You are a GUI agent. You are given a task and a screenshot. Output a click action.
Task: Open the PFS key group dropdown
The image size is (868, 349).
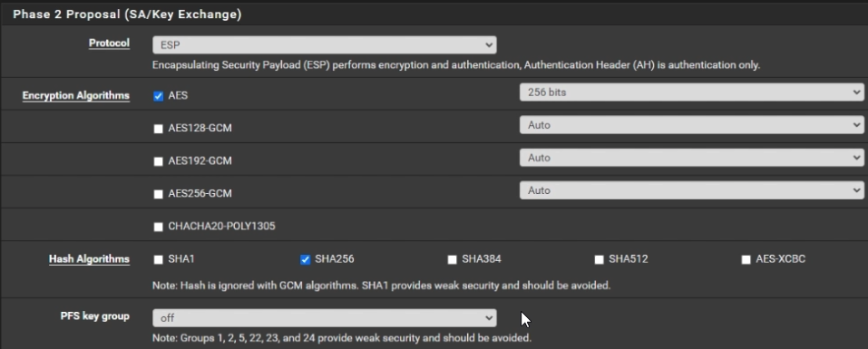[x=325, y=318]
